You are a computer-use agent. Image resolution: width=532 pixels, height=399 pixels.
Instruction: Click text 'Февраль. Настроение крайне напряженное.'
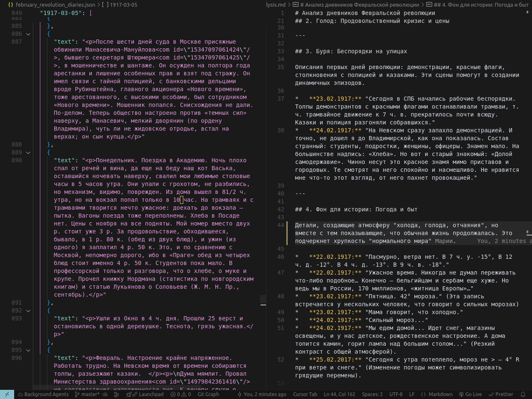coord(164,358)
